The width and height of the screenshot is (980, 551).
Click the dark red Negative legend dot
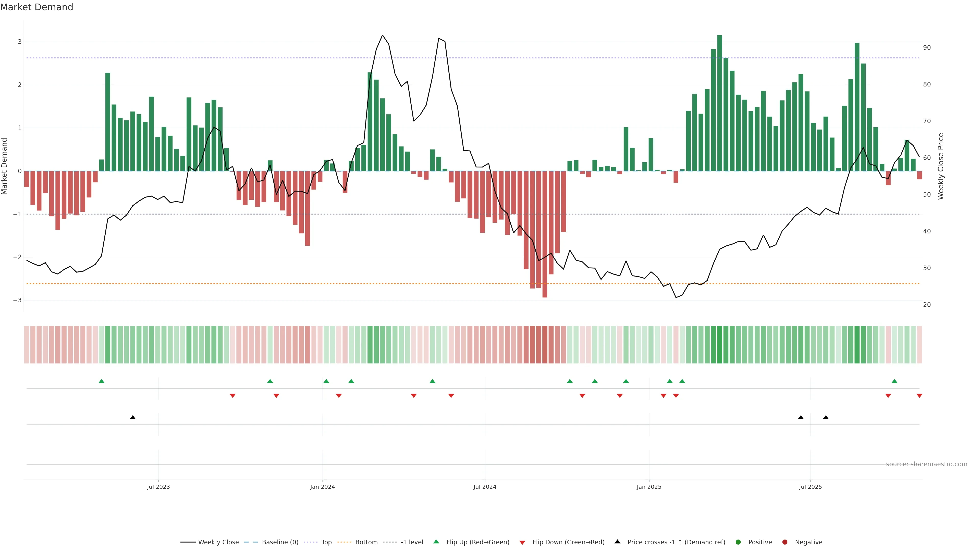785,542
